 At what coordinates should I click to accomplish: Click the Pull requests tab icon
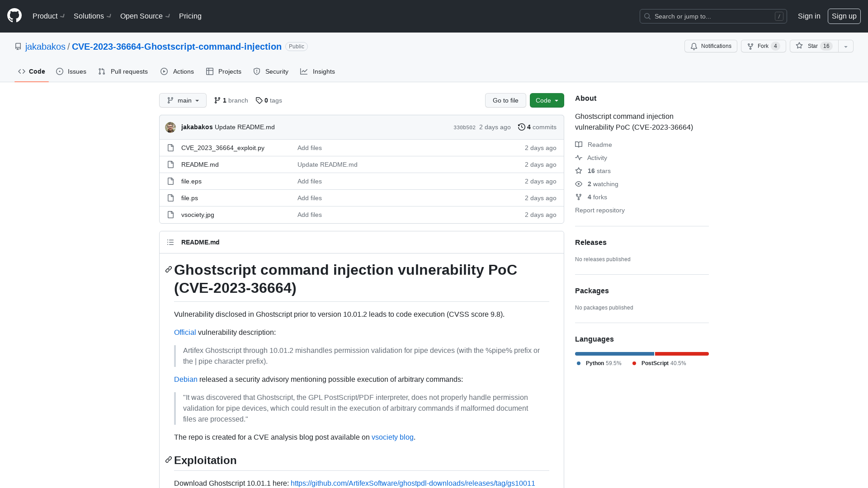point(101,71)
